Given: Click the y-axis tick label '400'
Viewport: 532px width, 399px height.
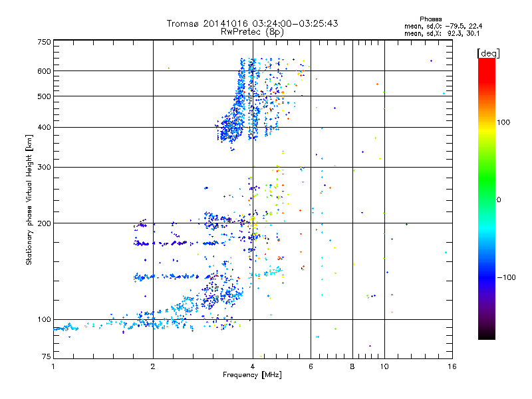Looking at the screenshot, I should pyautogui.click(x=44, y=128).
